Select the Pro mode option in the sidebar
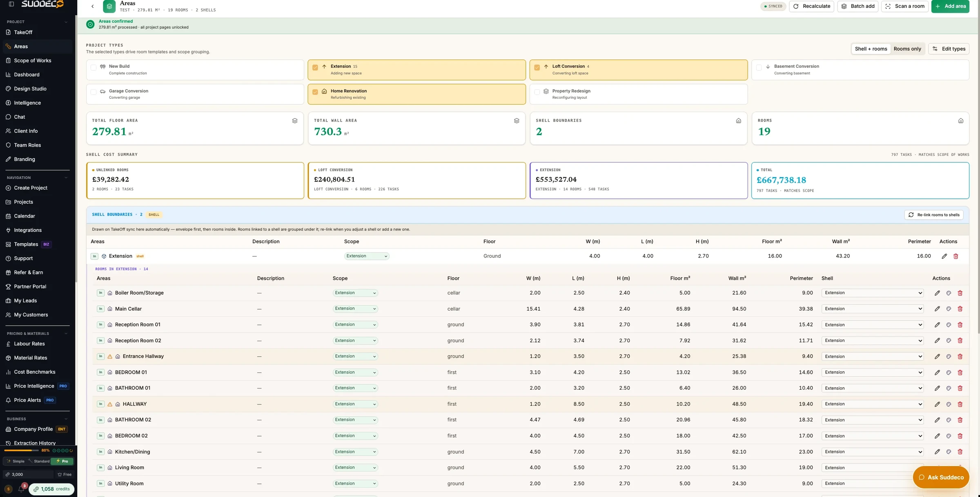The image size is (980, 497). [62, 461]
